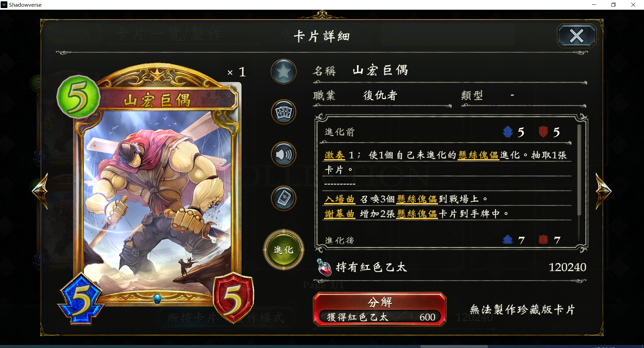Click the red vial 紅色乙太 icon
The width and height of the screenshot is (644, 348).
(324, 267)
